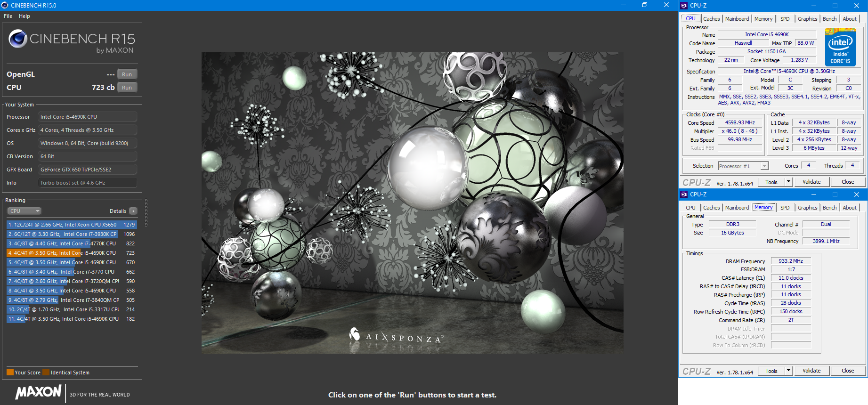Select ranking row Core i7-3720QM 590
Viewport: 868px width, 405px height.
click(72, 281)
